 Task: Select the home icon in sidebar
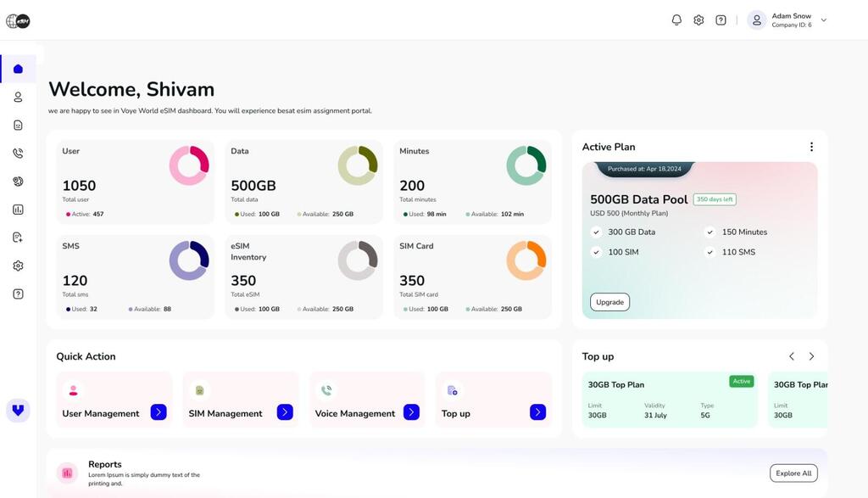tap(18, 70)
